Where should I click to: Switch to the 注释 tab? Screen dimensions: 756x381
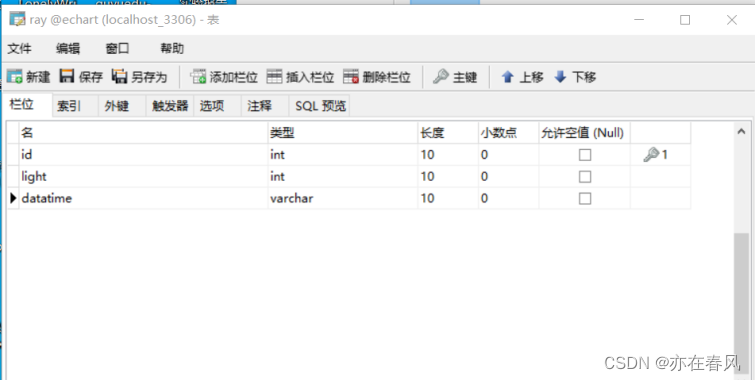[x=265, y=106]
